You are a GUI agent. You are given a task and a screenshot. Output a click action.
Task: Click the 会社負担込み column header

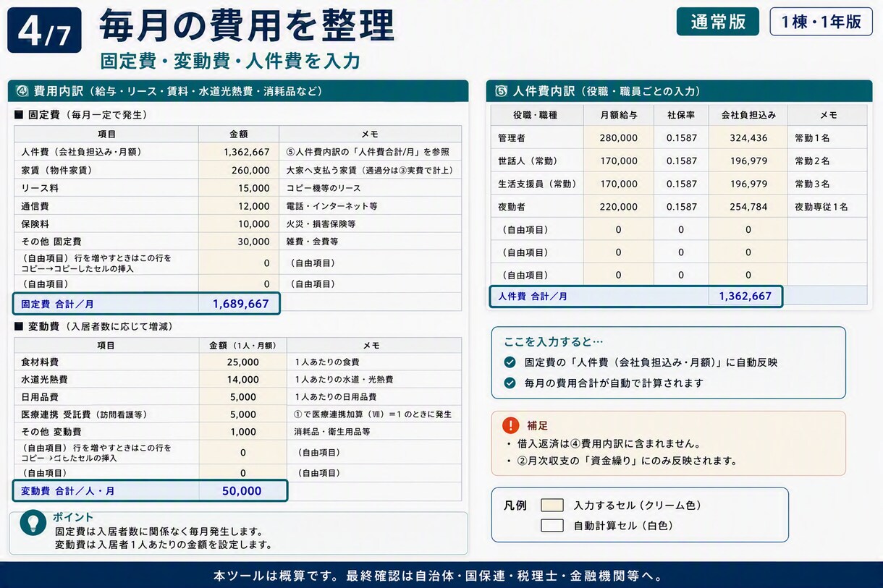748,115
